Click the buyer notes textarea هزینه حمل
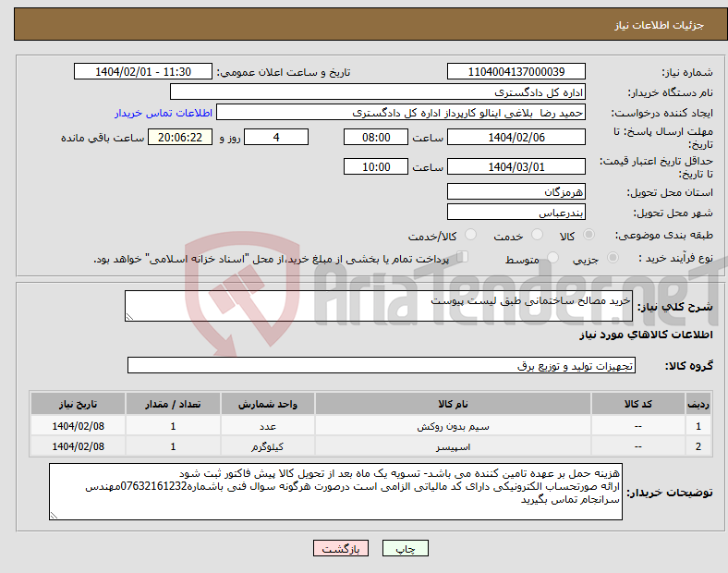This screenshot has width=728, height=573. [335, 492]
